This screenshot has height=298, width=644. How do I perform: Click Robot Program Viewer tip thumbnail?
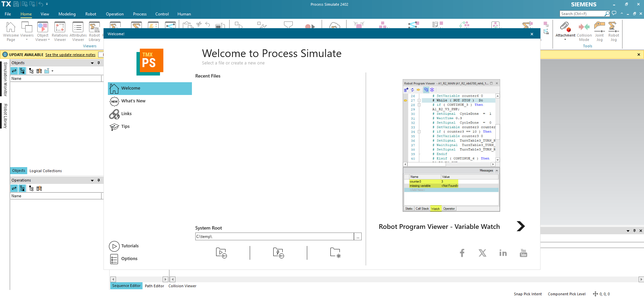pyautogui.click(x=451, y=146)
